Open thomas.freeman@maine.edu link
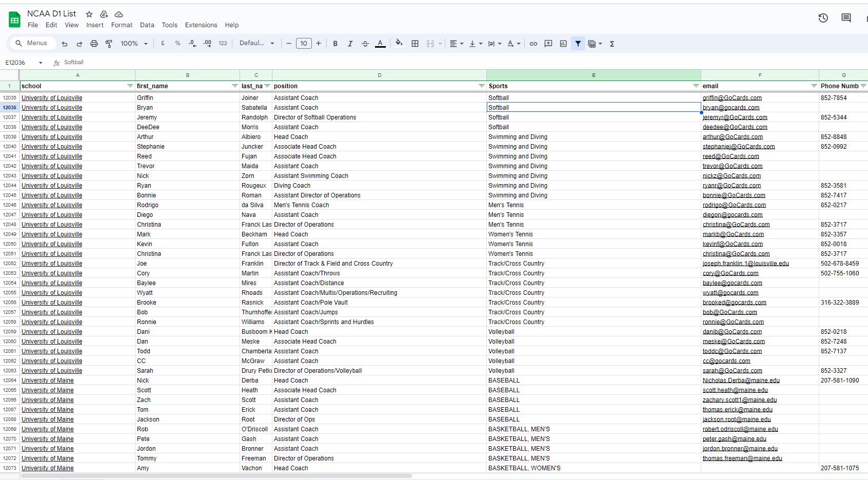Image resolution: width=868 pixels, height=480 pixels. [x=742, y=458]
